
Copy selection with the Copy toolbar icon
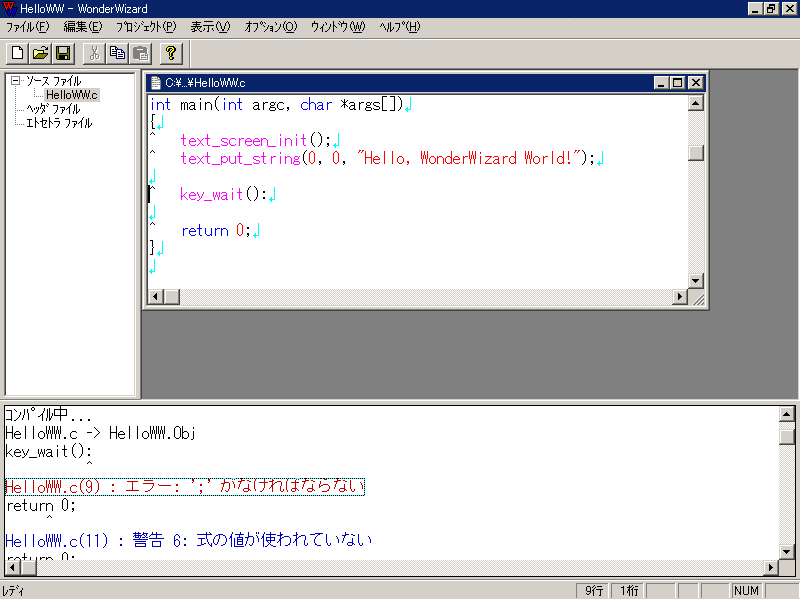pos(117,53)
